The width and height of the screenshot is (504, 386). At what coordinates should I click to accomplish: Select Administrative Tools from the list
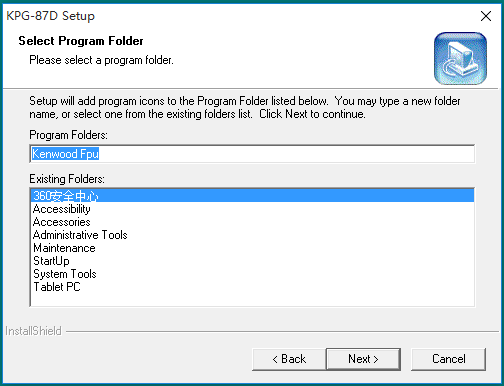coord(252,235)
